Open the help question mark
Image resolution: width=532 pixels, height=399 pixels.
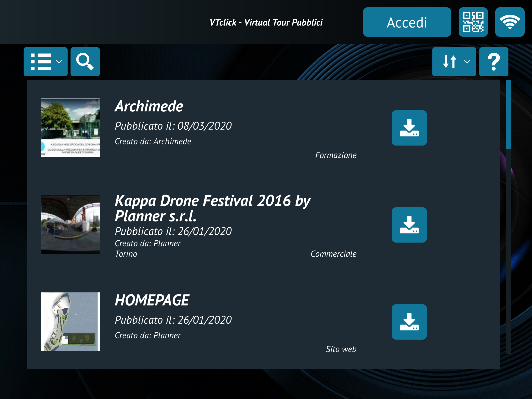(493, 62)
